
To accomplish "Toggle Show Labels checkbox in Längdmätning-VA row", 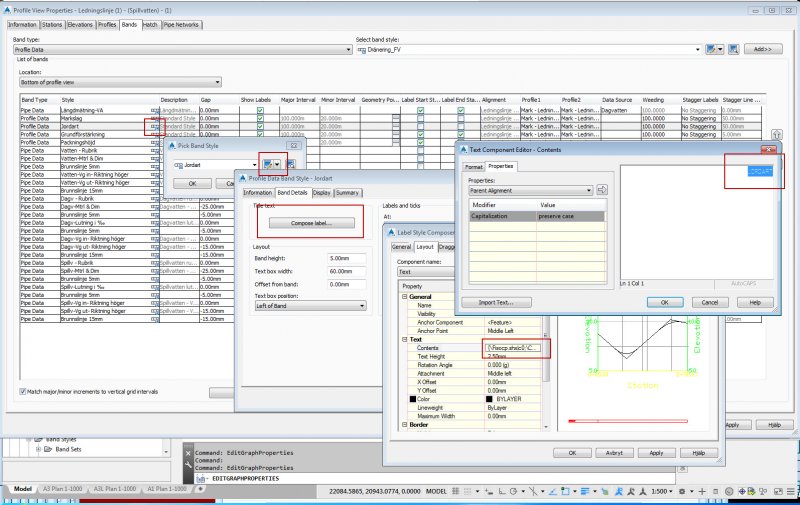I will [260, 109].
